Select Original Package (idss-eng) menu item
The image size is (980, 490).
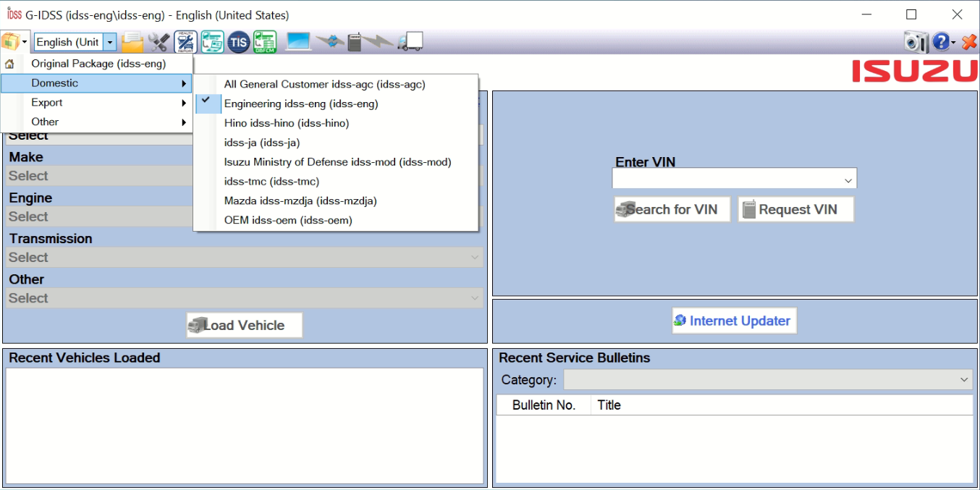pyautogui.click(x=97, y=64)
